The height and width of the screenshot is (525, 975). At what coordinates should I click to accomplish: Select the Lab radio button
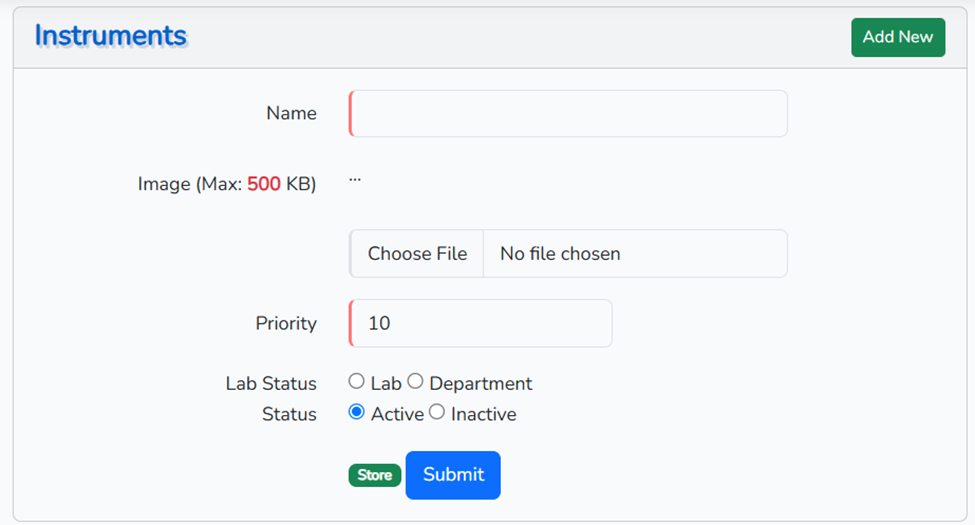click(357, 382)
